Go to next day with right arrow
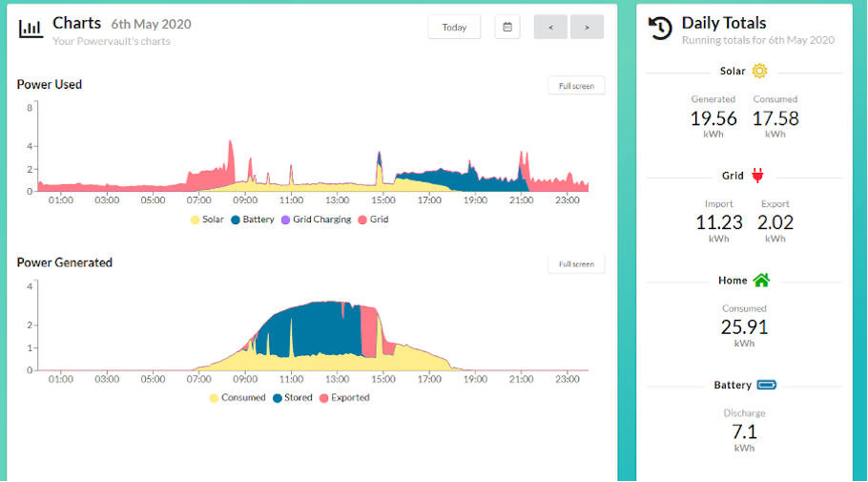868x482 pixels. click(587, 27)
